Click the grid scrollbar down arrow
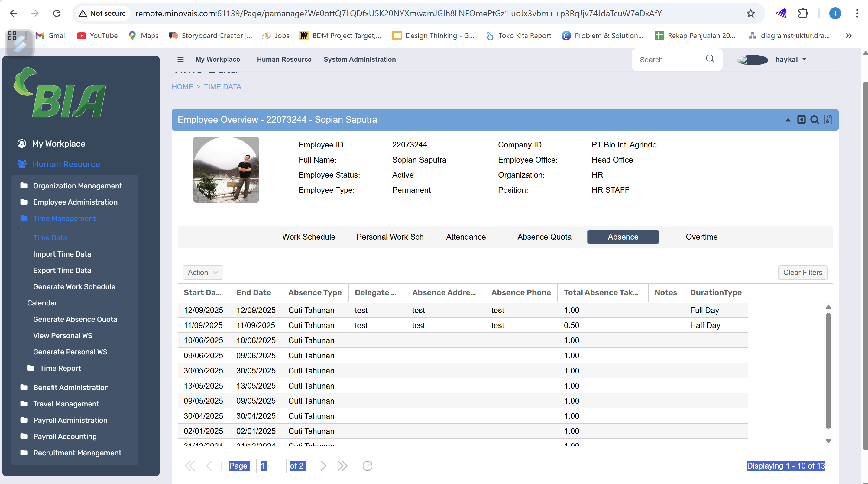 pos(828,441)
